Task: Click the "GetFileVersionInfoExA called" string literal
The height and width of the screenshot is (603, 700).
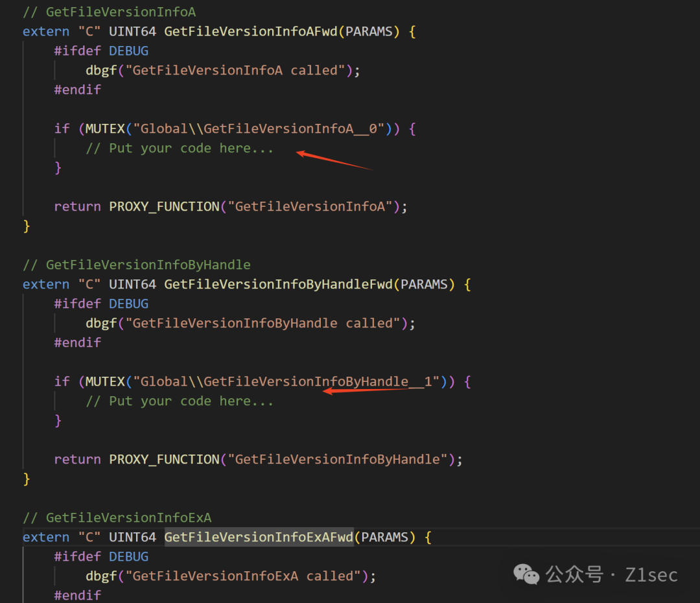Action: coord(243,576)
